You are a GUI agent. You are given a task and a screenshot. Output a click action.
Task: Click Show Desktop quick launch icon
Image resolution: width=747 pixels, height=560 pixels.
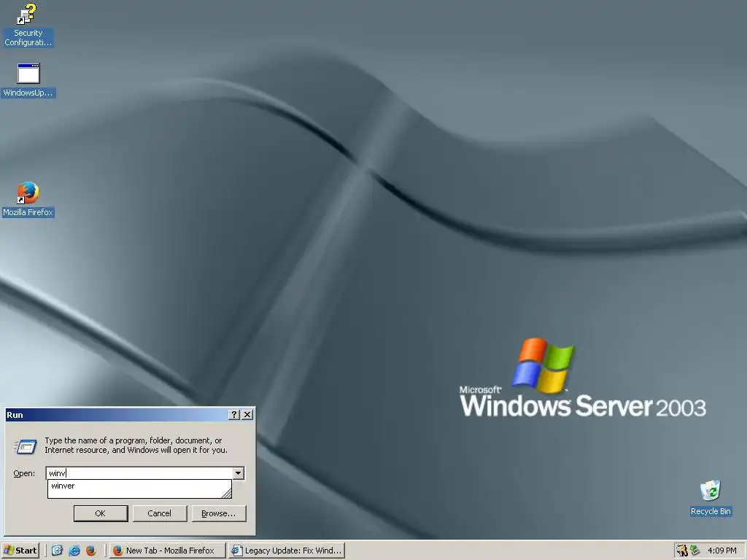click(57, 551)
